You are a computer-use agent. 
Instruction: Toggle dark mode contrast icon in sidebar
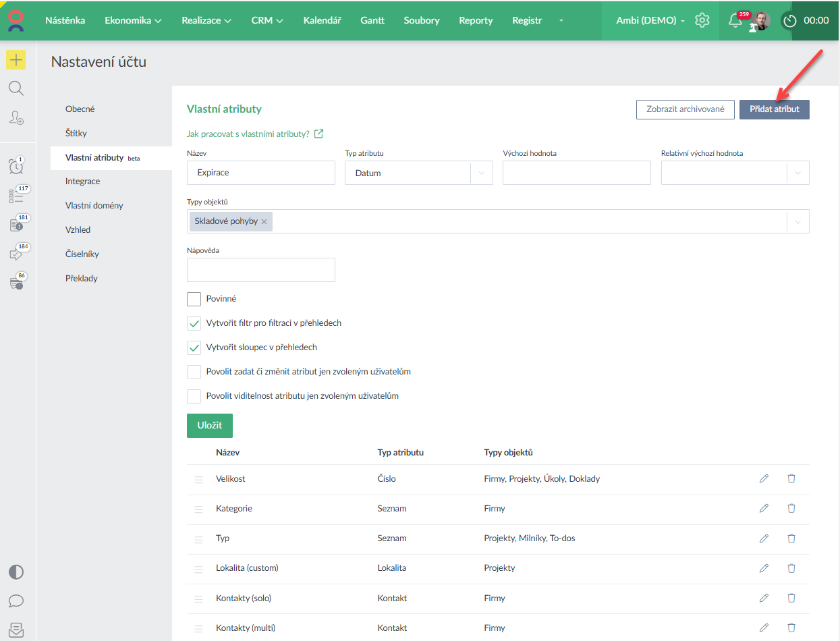click(x=16, y=572)
